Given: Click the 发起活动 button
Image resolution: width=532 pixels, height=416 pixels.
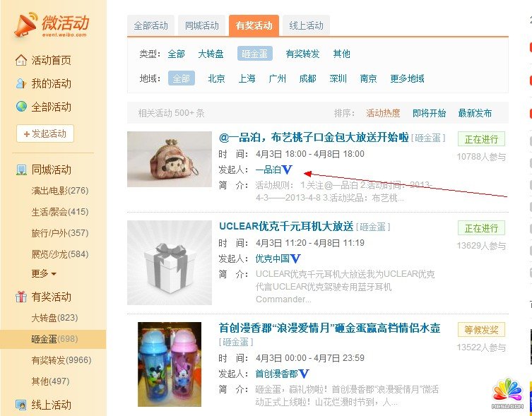Looking at the screenshot, I should (45, 133).
